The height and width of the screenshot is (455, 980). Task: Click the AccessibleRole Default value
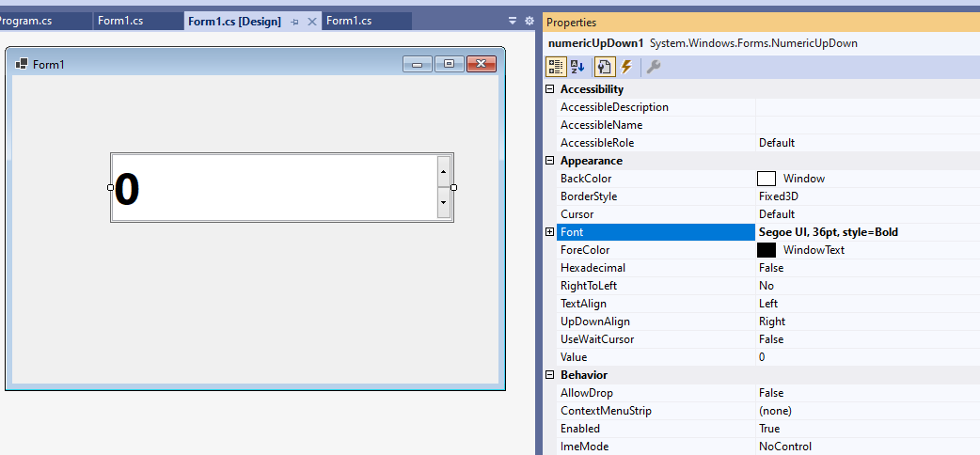pyautogui.click(x=777, y=143)
